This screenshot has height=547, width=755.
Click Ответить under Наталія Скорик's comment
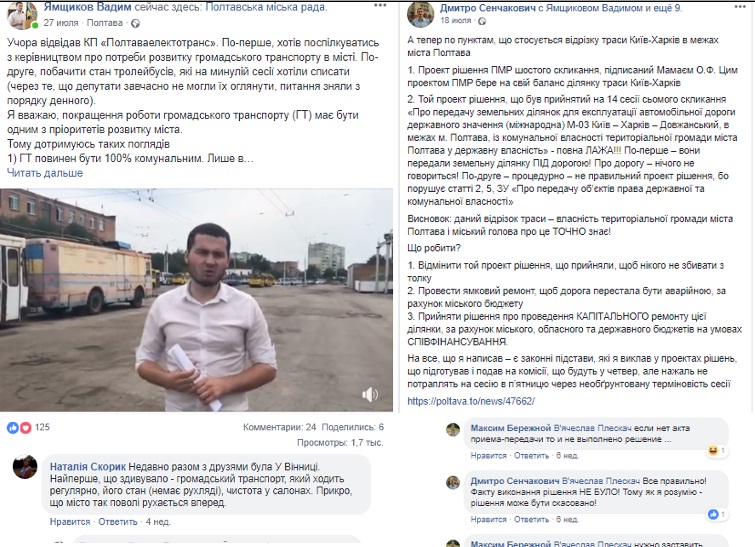click(x=118, y=521)
